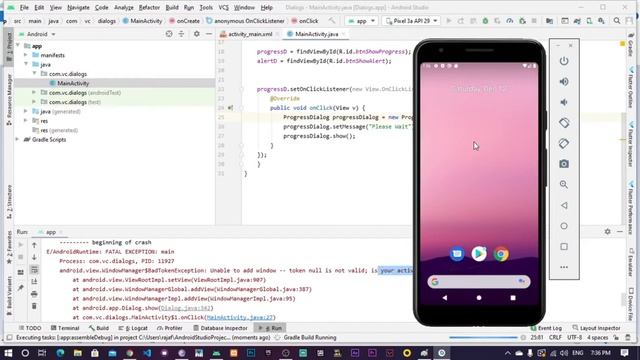Open the File menu
The image size is (640, 360).
point(24,7)
